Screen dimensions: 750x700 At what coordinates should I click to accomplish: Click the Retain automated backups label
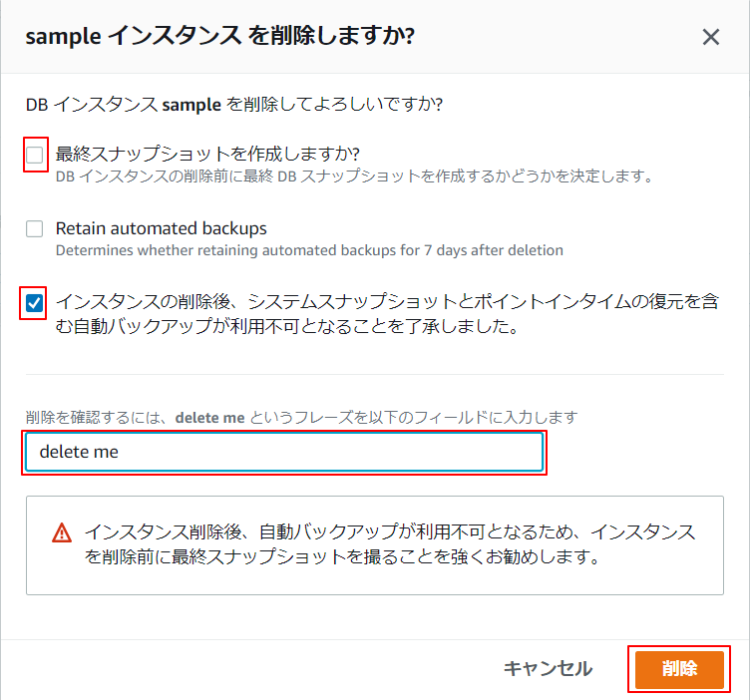point(162,228)
